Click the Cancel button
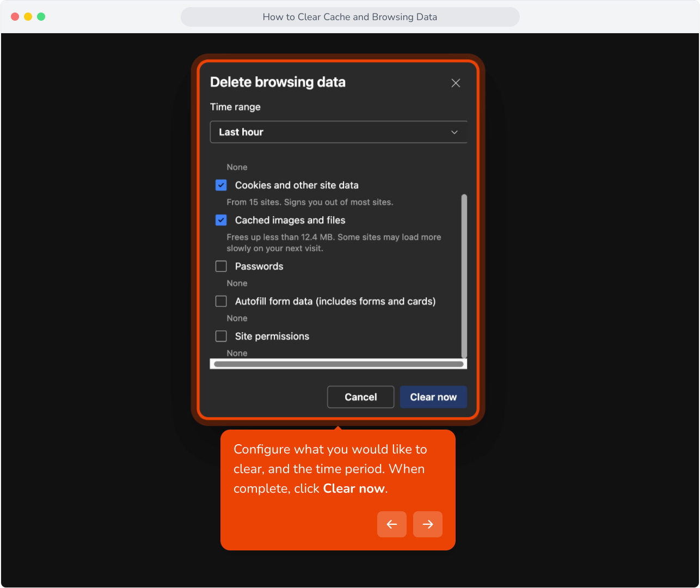 coord(360,397)
